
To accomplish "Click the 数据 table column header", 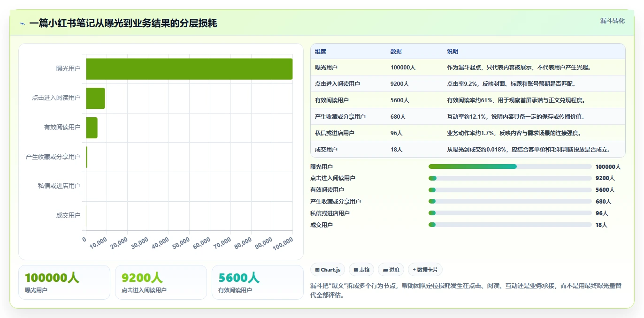I will tap(396, 52).
